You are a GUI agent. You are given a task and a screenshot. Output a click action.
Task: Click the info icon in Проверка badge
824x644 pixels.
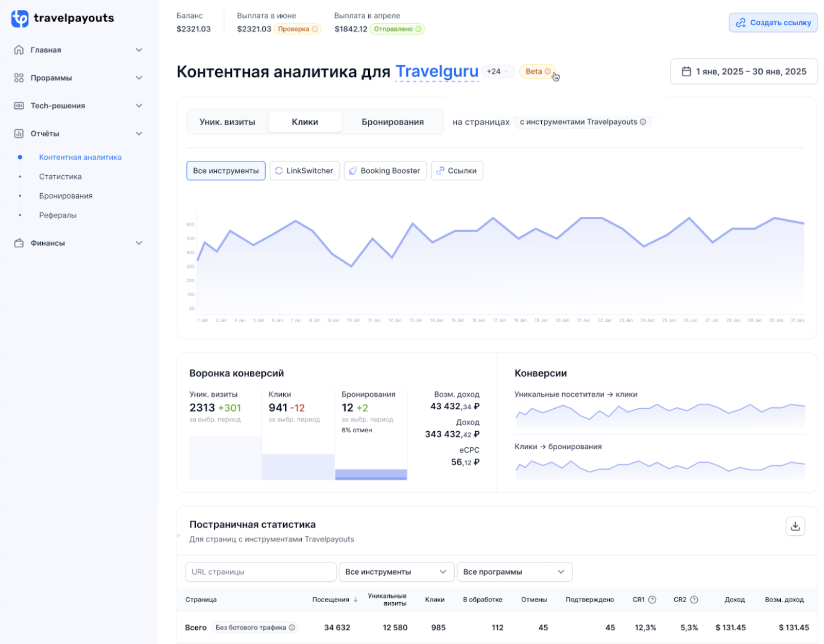315,29
